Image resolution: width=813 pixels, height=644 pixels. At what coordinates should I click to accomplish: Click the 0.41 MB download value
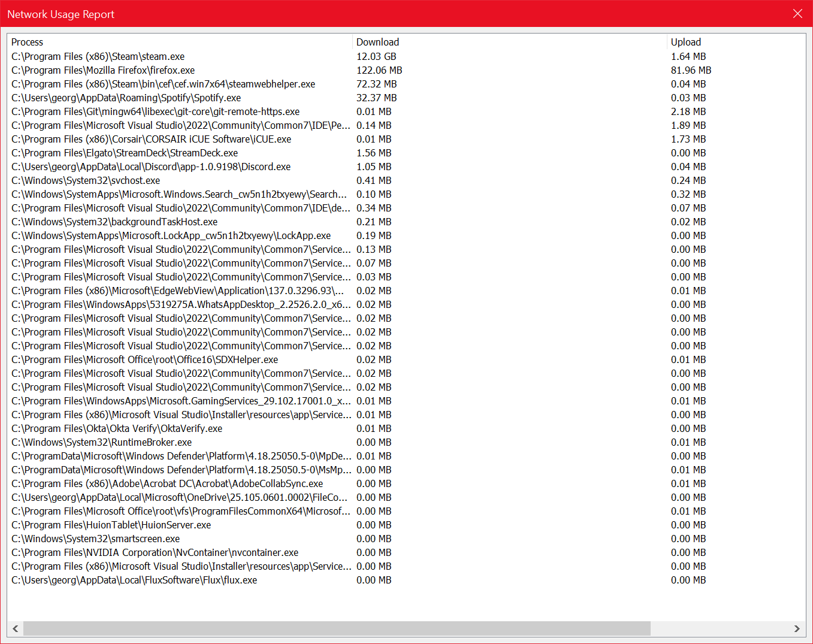coord(374,180)
